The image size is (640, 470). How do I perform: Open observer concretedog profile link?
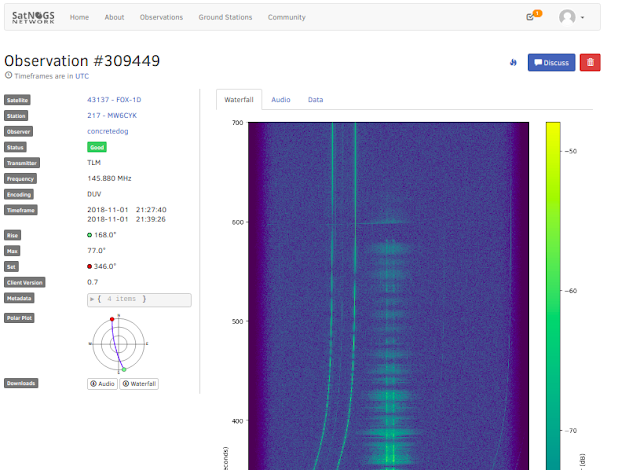point(108,131)
